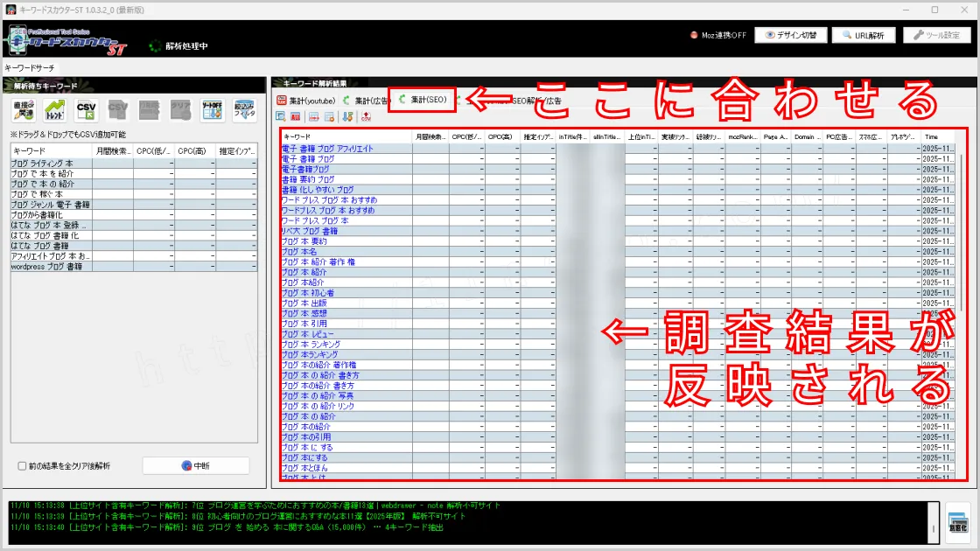Click the sort-down arrow icon in results toolbar

coord(348,116)
